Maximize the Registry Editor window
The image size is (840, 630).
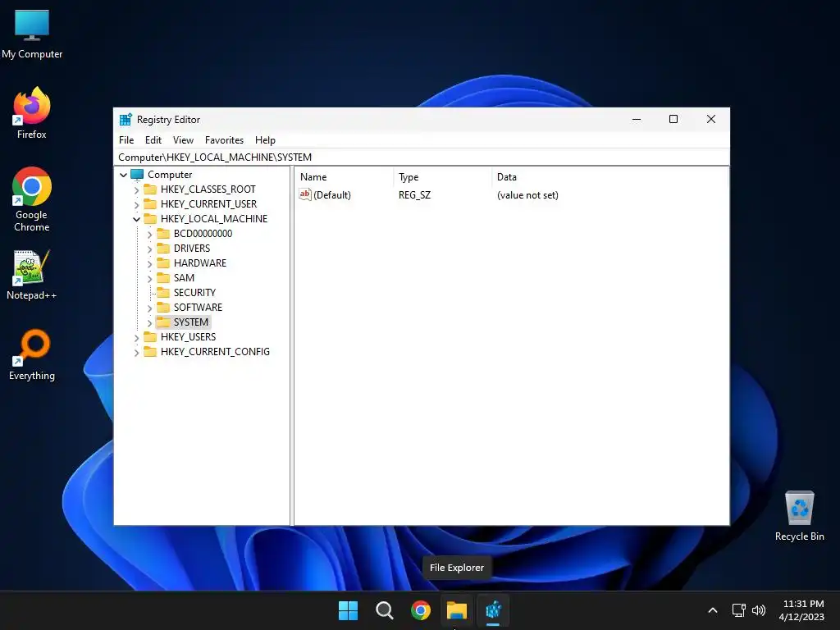click(x=673, y=120)
